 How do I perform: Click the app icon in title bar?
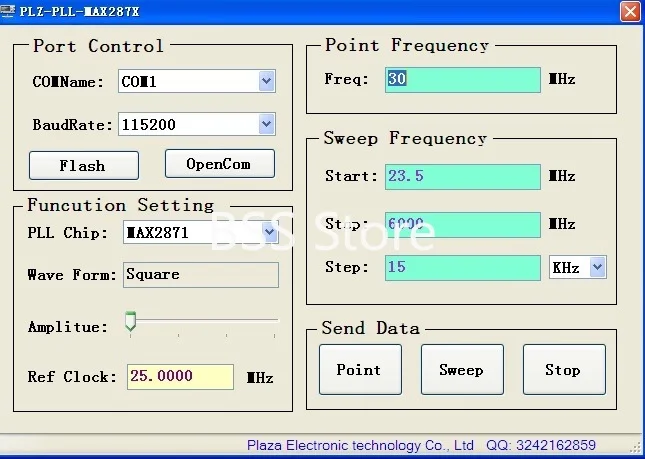7,11
